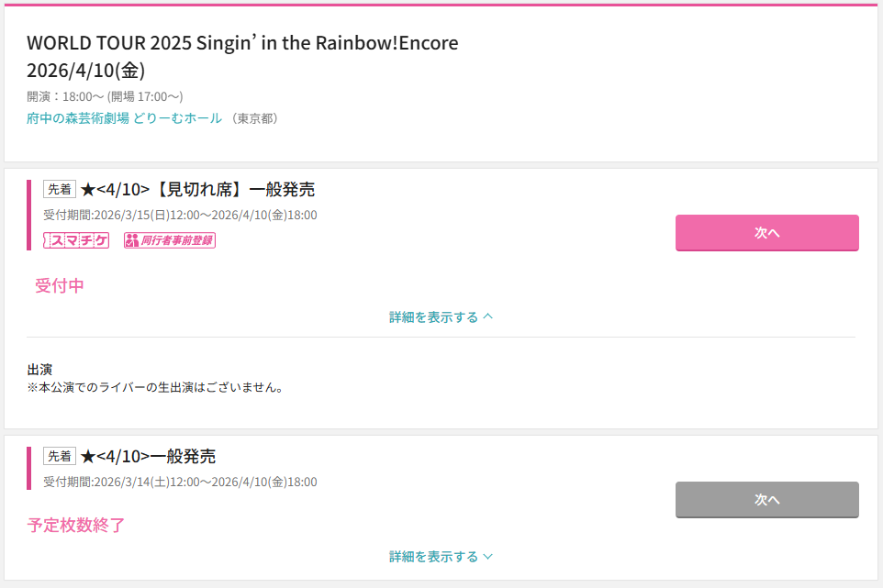Click the 受付中 status label
883x588 pixels.
(x=60, y=286)
